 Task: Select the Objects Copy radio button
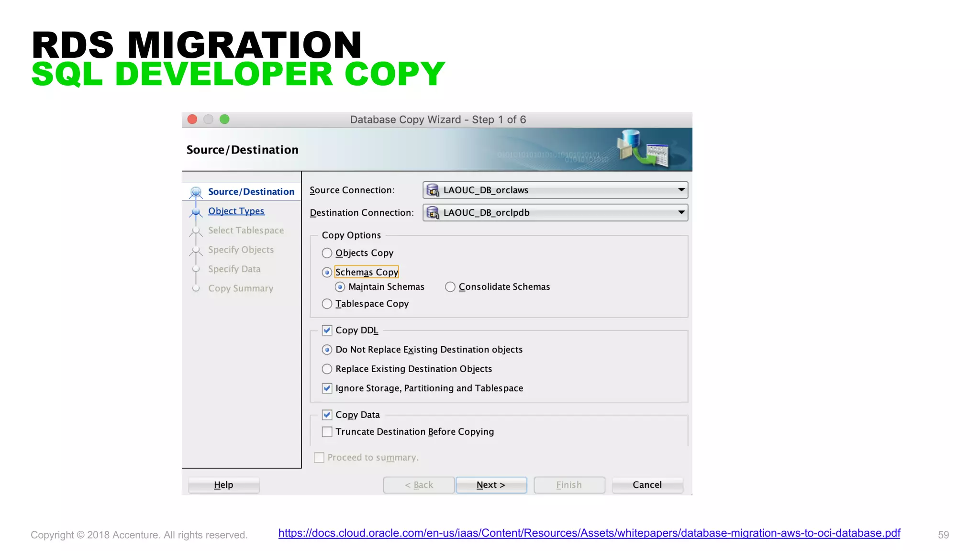(327, 253)
